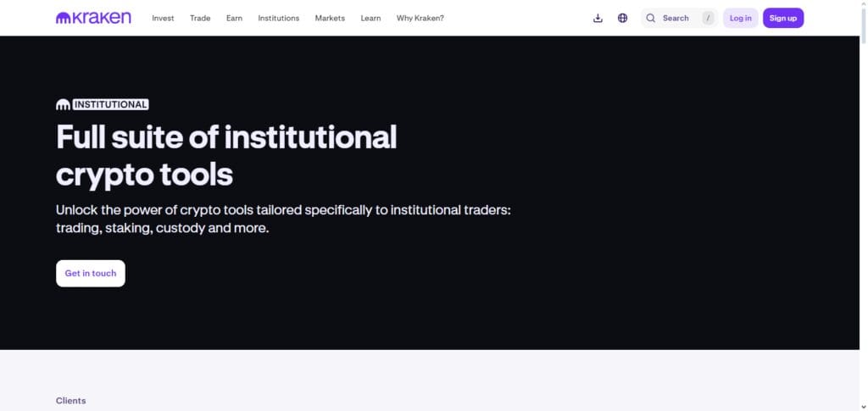Open the download app icon

tap(598, 19)
